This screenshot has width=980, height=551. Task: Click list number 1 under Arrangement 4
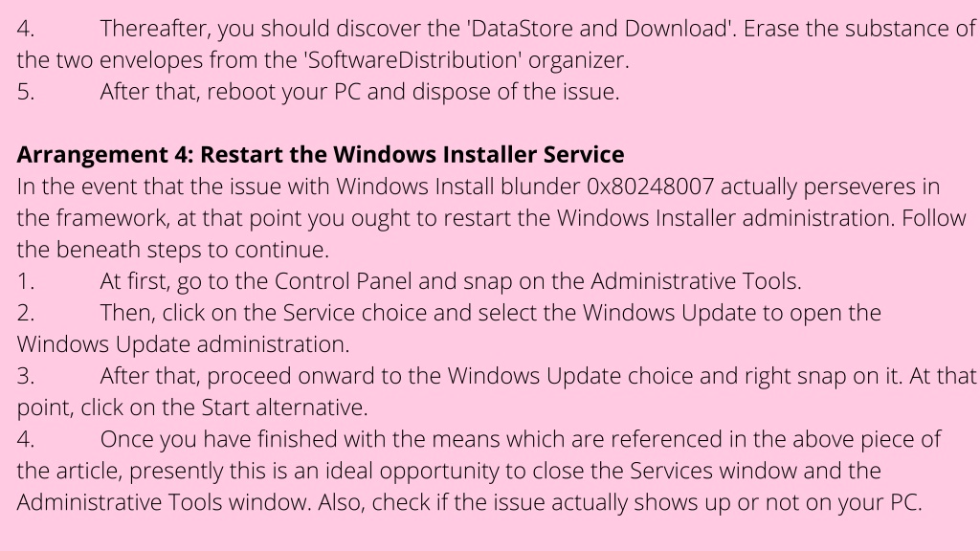coord(26,281)
